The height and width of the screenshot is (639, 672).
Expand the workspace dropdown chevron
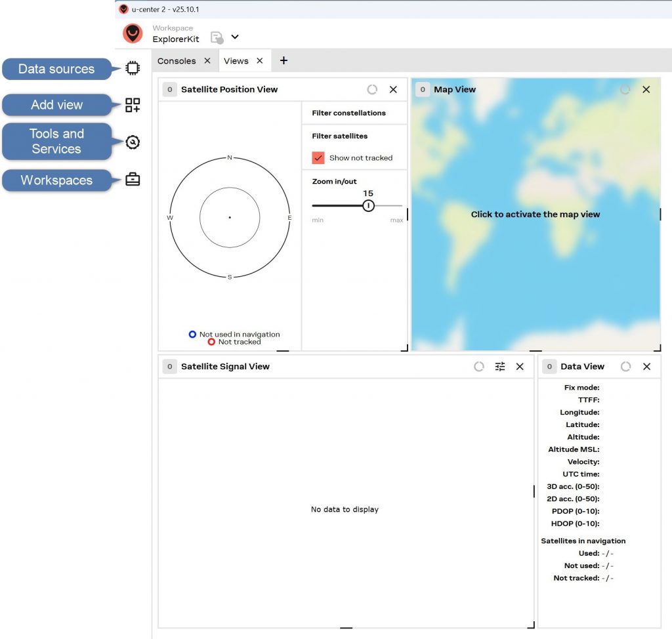[235, 37]
